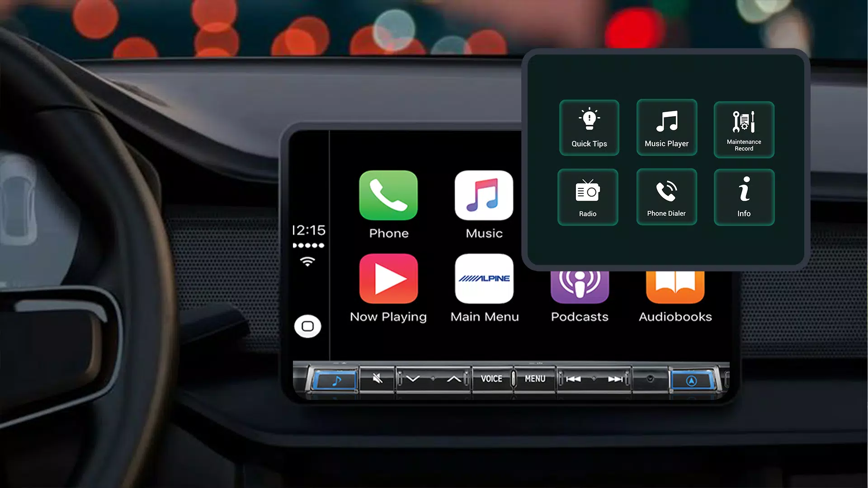Select the music note toolbar button
Viewport: 868px width, 488px height.
tap(332, 378)
